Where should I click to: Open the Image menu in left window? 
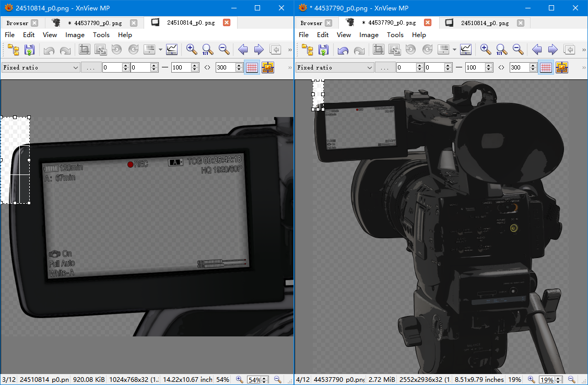tap(75, 34)
